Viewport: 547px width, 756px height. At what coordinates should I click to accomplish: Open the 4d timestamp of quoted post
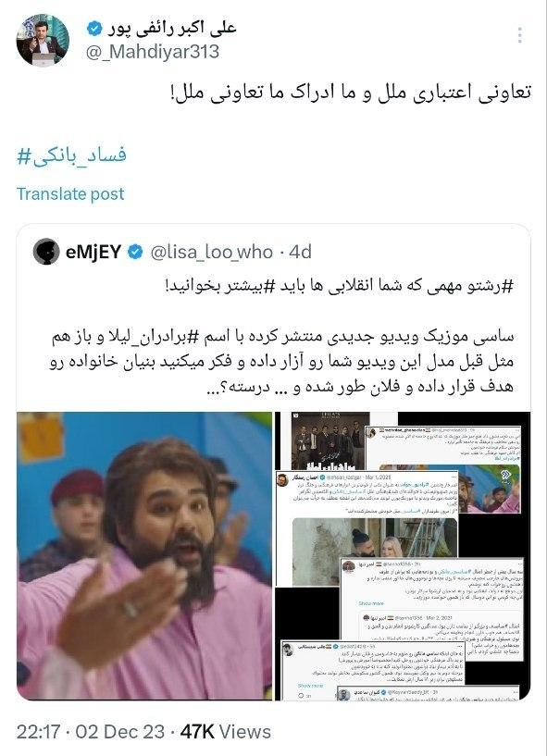(x=301, y=253)
